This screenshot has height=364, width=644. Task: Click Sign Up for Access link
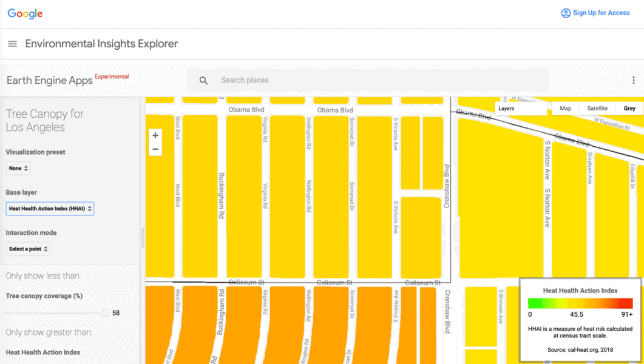tap(602, 13)
